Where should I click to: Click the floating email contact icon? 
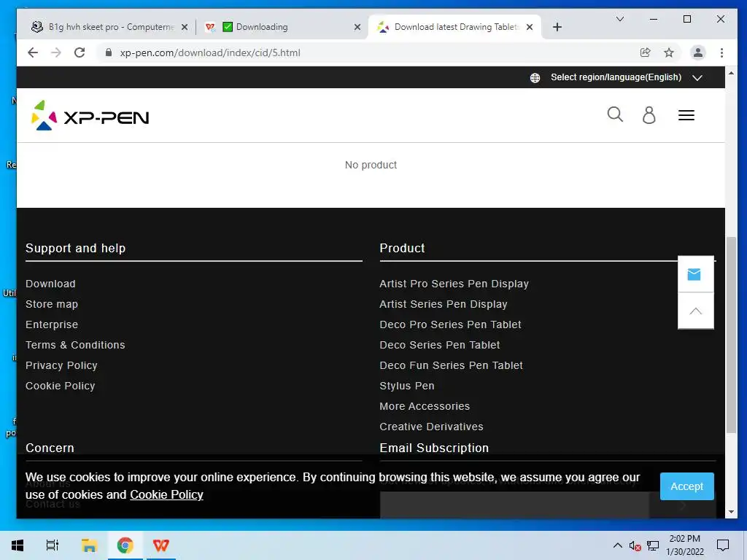[x=695, y=274]
